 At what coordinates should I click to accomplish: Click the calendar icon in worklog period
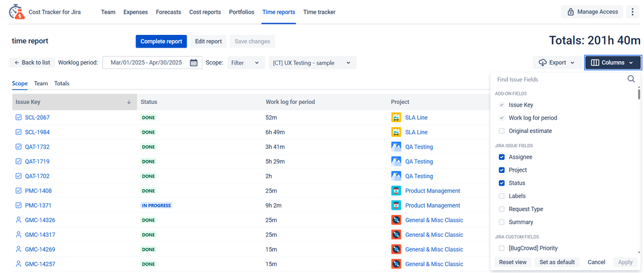194,63
